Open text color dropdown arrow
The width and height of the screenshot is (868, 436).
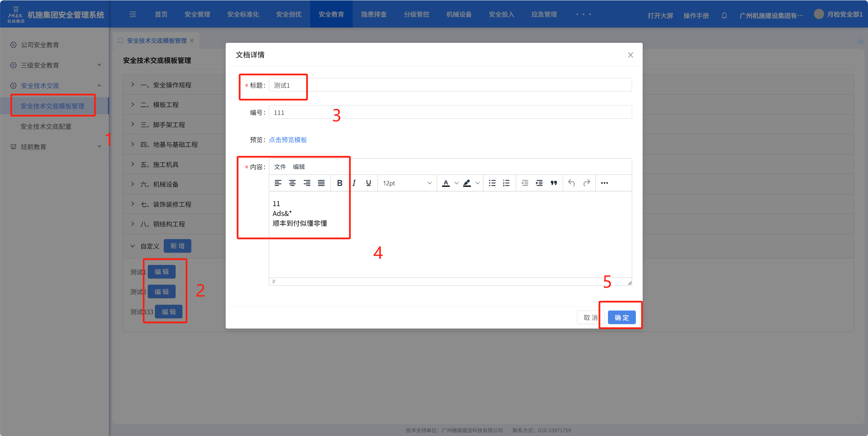pos(456,183)
